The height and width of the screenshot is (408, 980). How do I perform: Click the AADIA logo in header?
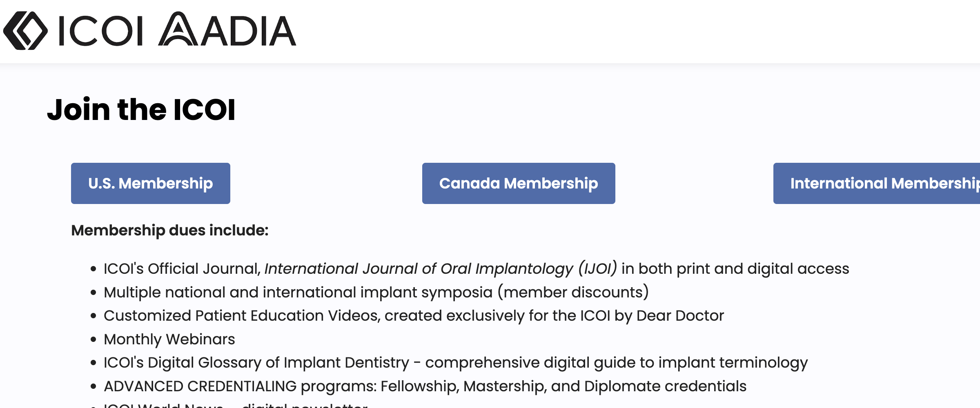pos(227,29)
